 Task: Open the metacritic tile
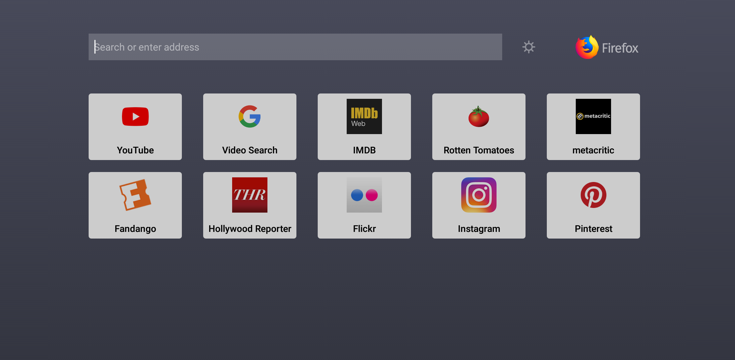(593, 127)
